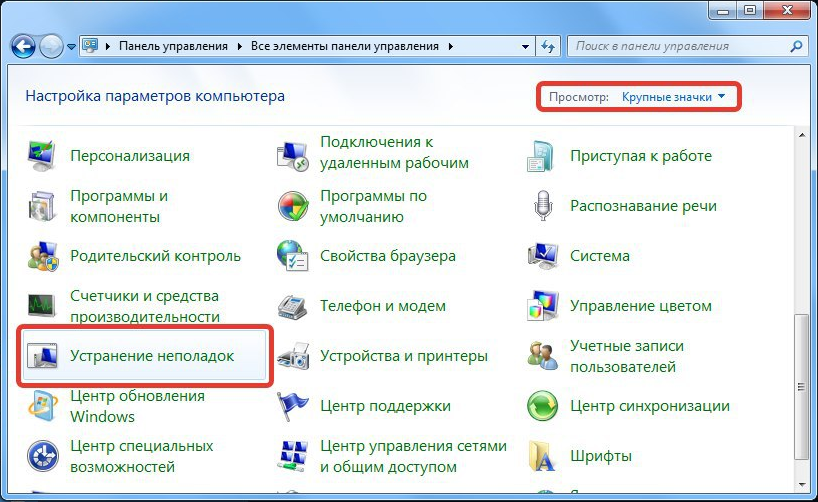Click the Управление цветом link
Screen dimensions: 818x502
(641, 306)
